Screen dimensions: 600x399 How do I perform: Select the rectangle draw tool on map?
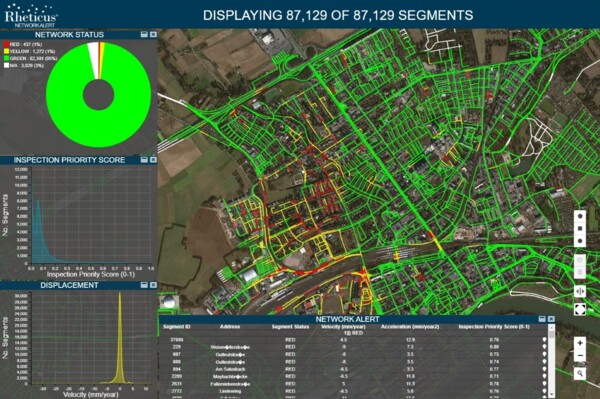[580, 228]
